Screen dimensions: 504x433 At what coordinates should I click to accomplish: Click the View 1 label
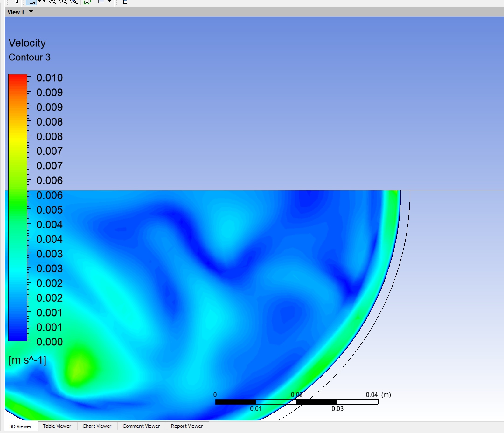(16, 12)
